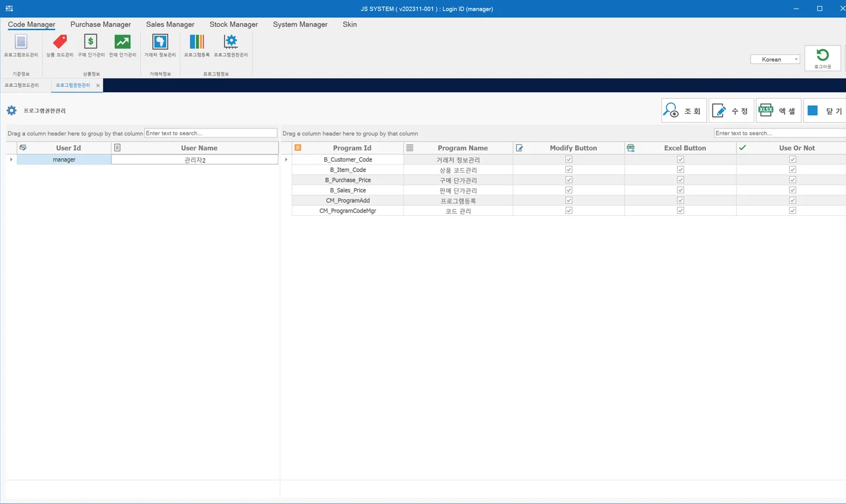This screenshot has width=846, height=504.
Task: Sort by User Id column header
Action: pos(64,148)
